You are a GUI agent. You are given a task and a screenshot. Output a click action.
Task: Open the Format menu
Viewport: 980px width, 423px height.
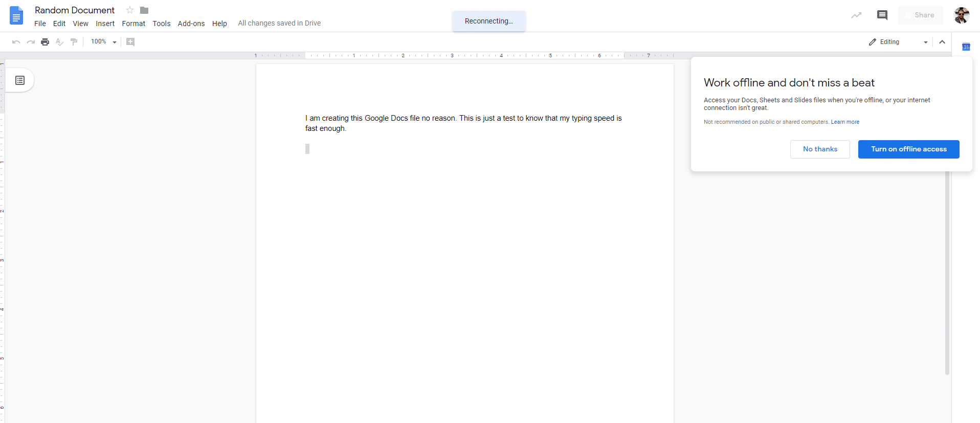coord(133,24)
